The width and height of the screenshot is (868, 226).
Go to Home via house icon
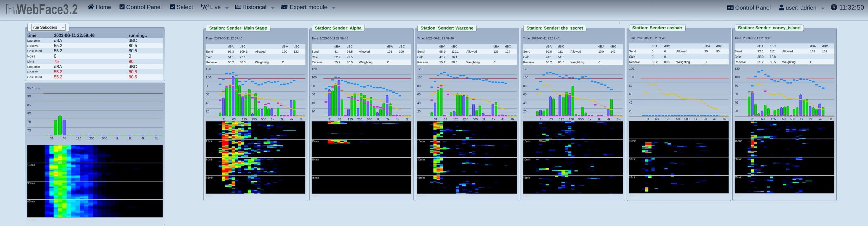coord(99,7)
